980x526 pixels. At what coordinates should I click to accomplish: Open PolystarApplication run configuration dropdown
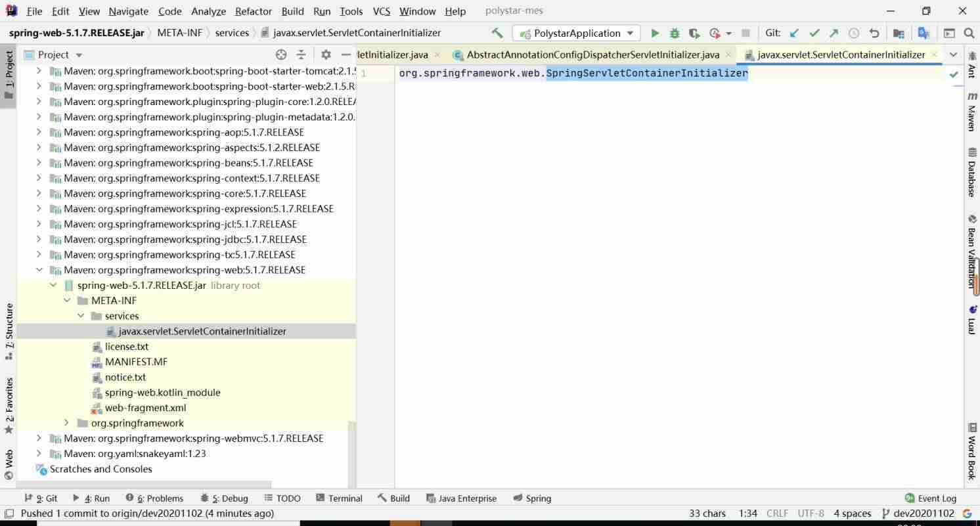[577, 33]
